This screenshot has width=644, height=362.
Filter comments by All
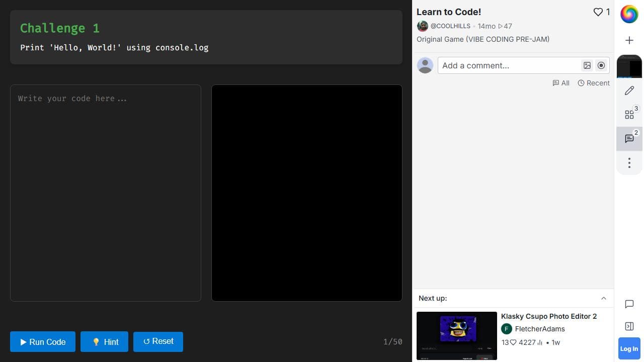[561, 83]
